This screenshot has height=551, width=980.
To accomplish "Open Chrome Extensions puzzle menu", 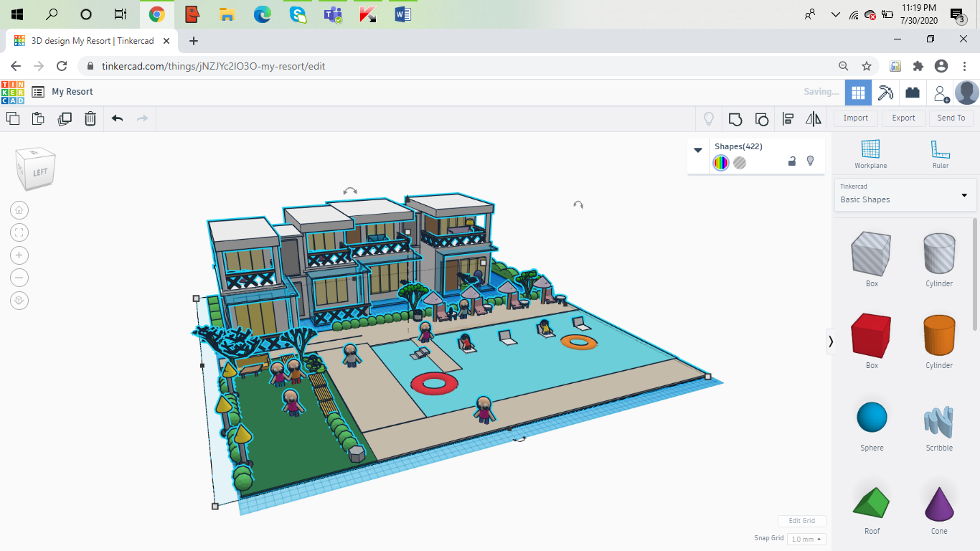I will [918, 66].
